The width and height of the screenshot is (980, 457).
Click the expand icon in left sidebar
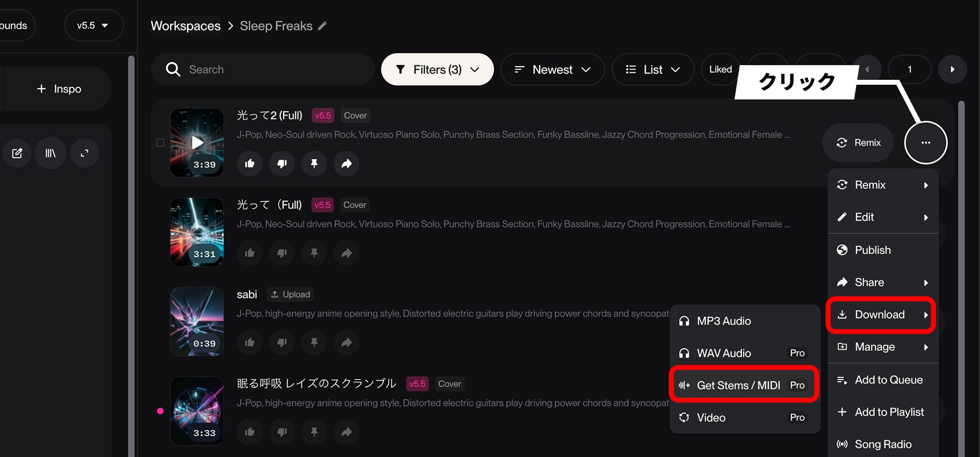(84, 153)
